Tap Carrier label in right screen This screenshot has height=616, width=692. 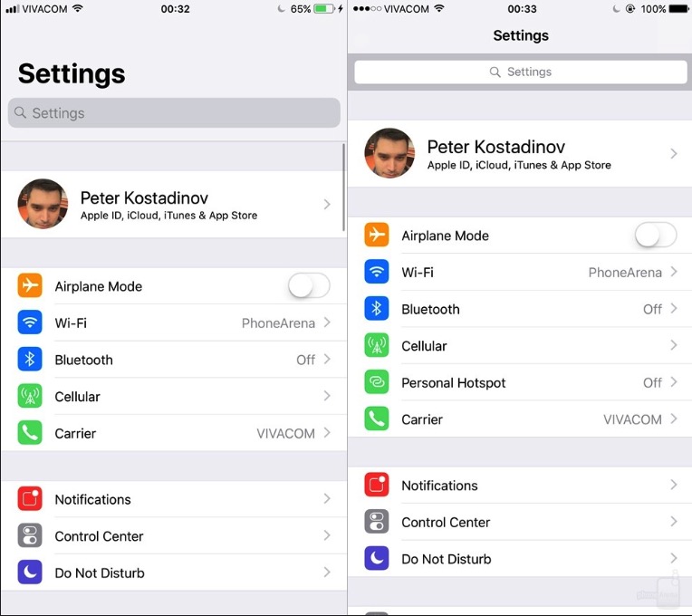tap(422, 419)
